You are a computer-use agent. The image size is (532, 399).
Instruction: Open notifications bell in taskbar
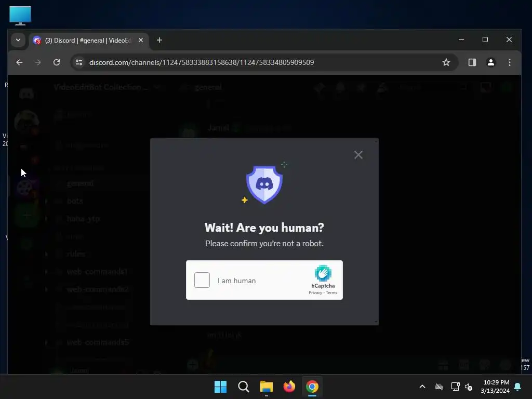(x=517, y=387)
